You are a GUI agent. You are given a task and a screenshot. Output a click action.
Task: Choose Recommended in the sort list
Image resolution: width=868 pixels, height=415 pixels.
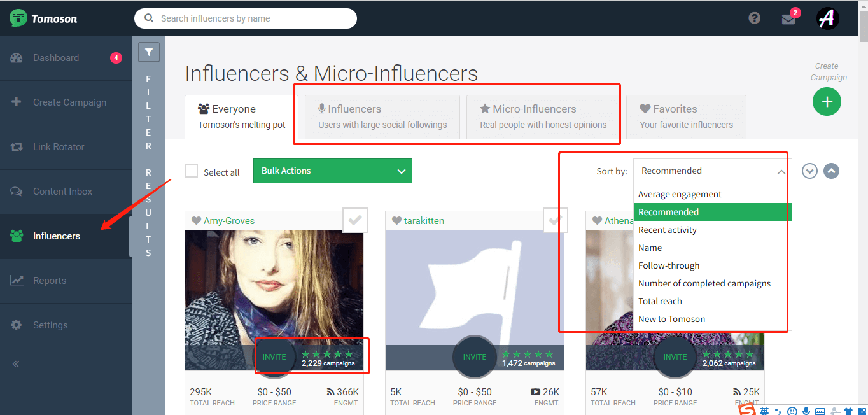click(x=712, y=212)
